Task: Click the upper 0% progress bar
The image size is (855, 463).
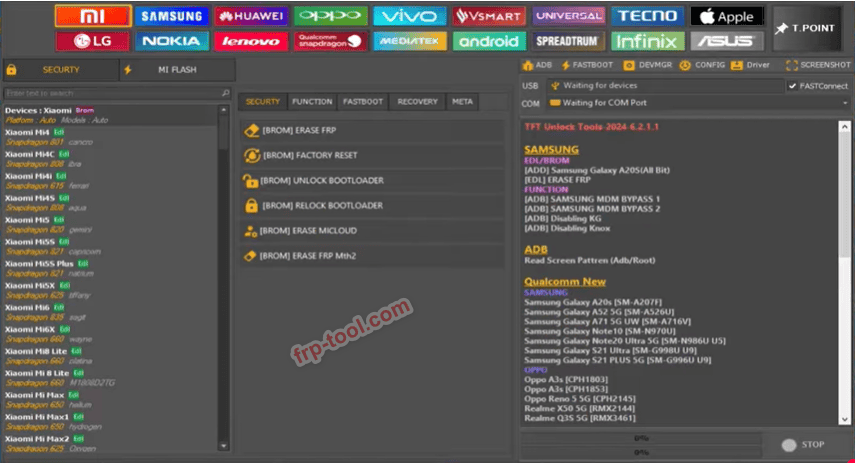Action: pos(641,438)
